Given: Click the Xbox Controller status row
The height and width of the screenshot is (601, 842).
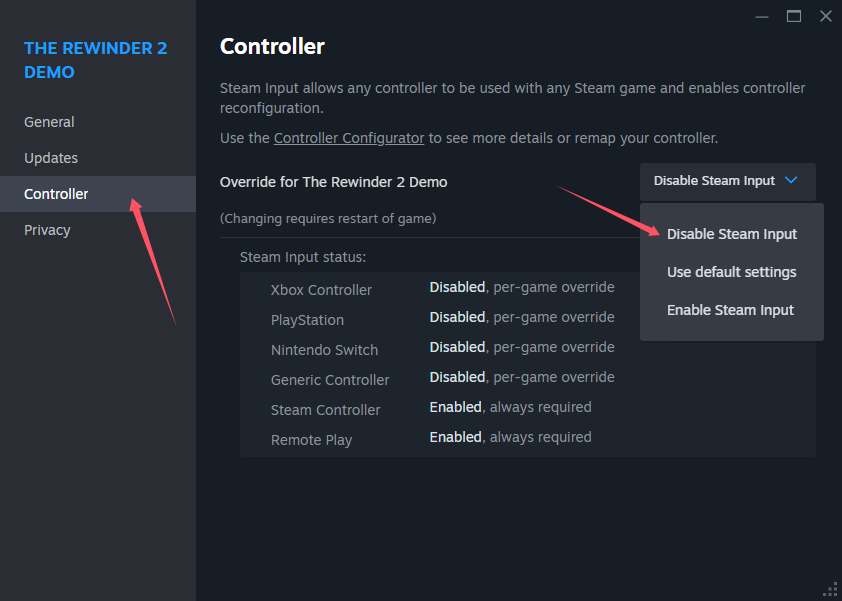Looking at the screenshot, I should coord(442,288).
